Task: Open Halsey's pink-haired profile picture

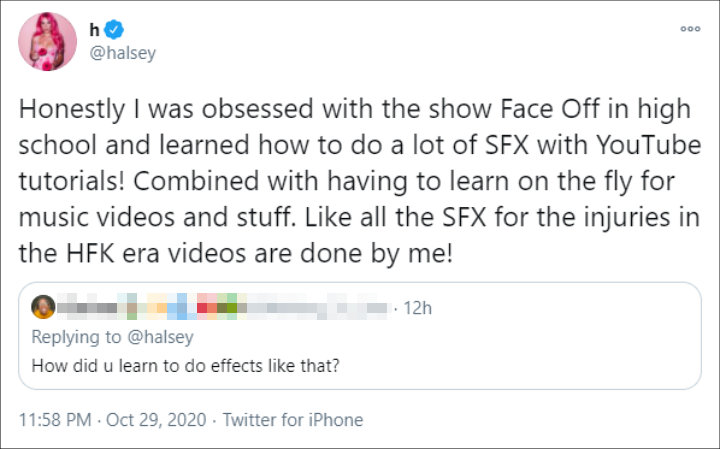Action: 47,41
